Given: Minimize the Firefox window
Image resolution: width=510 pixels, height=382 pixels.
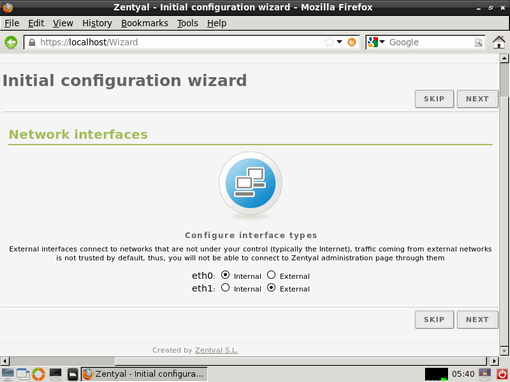Looking at the screenshot, I should coord(479,8).
